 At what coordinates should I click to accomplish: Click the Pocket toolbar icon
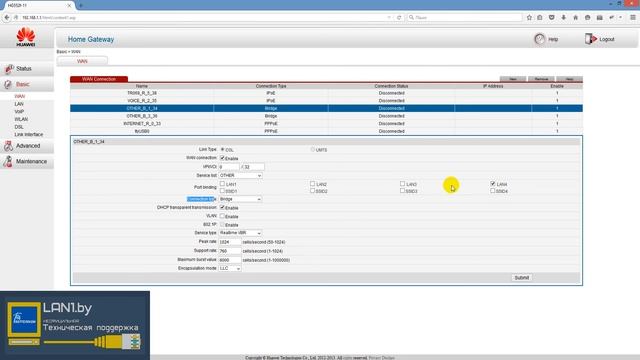(x=551, y=18)
